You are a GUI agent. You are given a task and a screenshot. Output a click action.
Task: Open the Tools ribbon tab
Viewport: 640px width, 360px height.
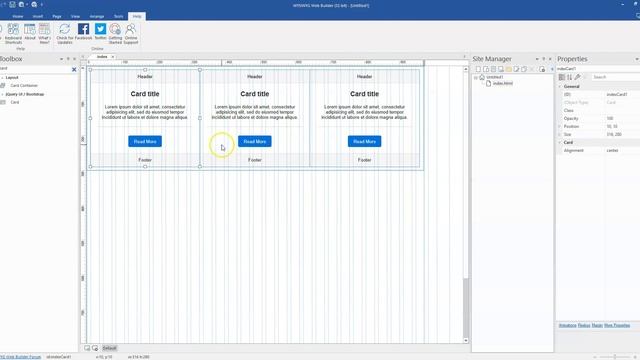(x=118, y=16)
